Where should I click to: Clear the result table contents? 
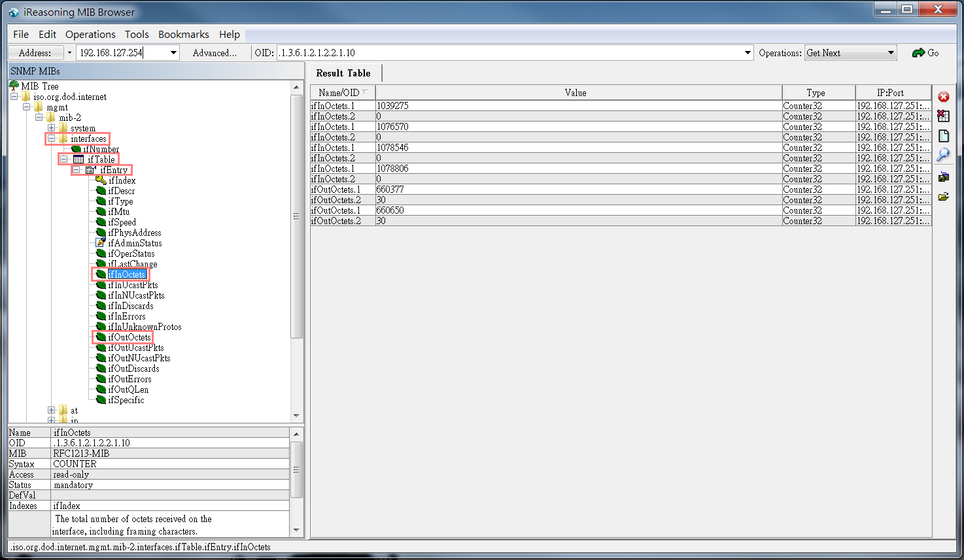coord(944,116)
